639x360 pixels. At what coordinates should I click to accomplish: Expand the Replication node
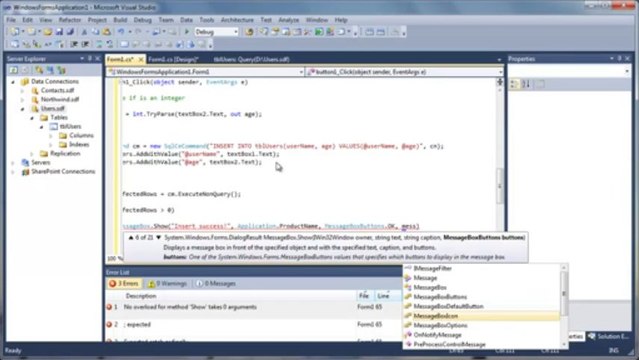tap(32, 154)
